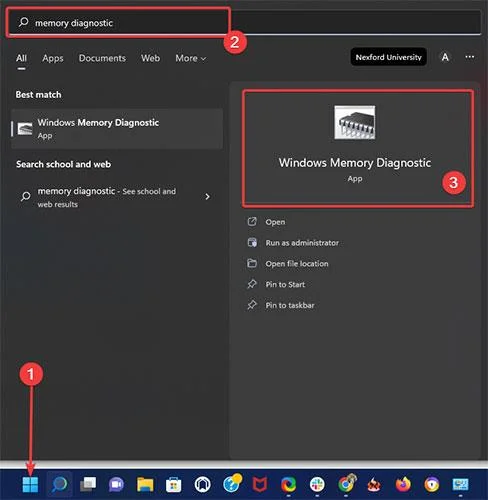Screen dimensions: 488x500
Task: Select the Windows Memory Diagnostic best match
Action: pos(117,128)
